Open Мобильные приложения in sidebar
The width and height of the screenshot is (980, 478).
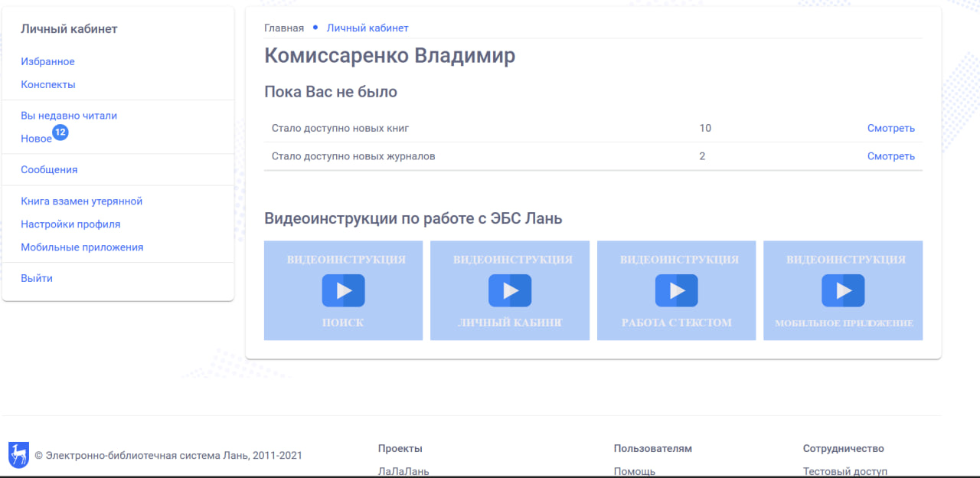[82, 247]
